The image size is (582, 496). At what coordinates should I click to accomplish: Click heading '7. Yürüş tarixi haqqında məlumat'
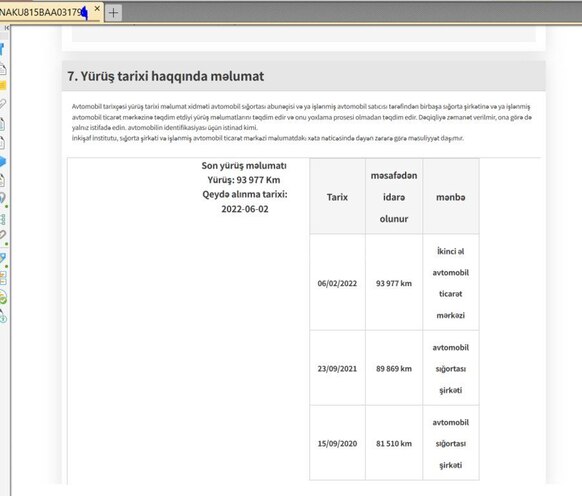pos(166,76)
